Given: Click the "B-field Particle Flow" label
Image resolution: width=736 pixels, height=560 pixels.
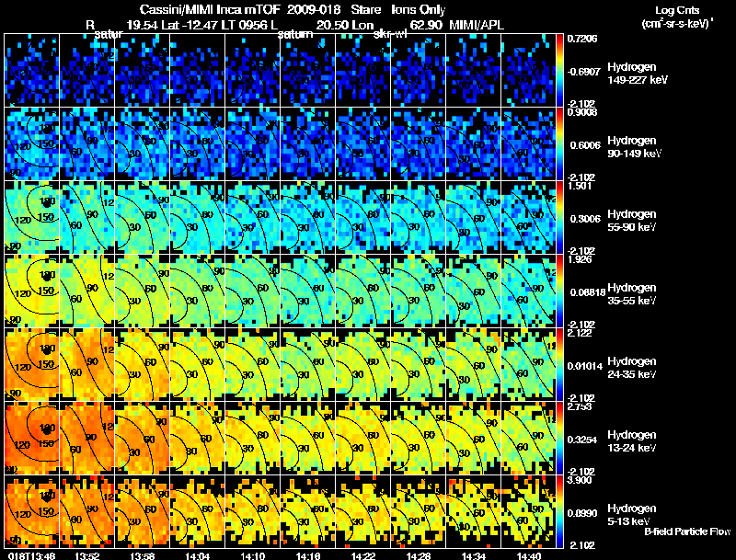Looking at the screenshot, I should [x=687, y=531].
